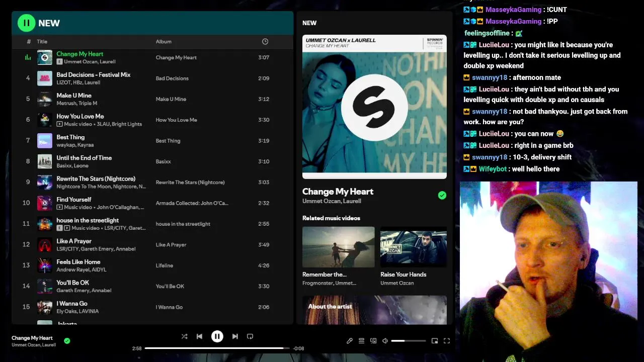
Task: Click now-playing artist in bottom bar
Action: [x=34, y=345]
